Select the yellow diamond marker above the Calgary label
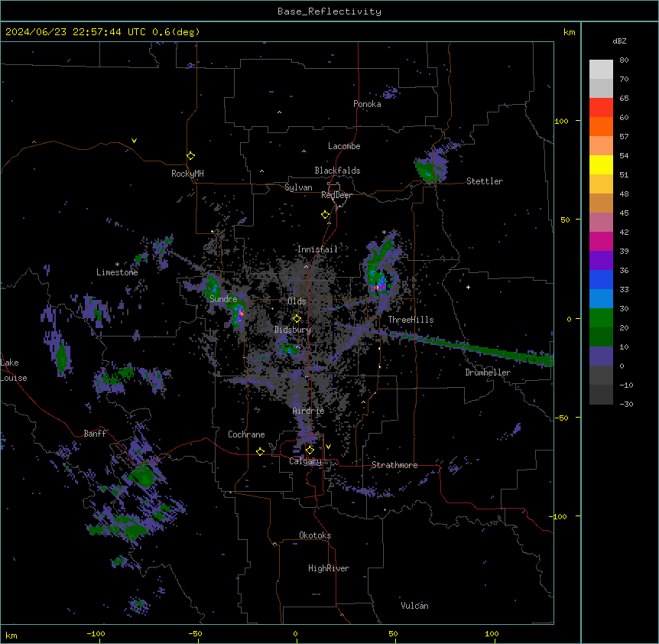This screenshot has width=659, height=644. 310,450
